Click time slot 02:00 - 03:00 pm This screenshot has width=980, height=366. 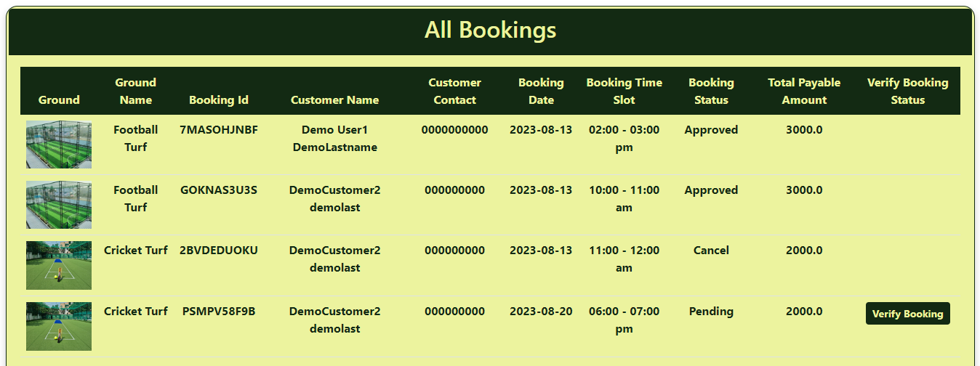coord(624,139)
